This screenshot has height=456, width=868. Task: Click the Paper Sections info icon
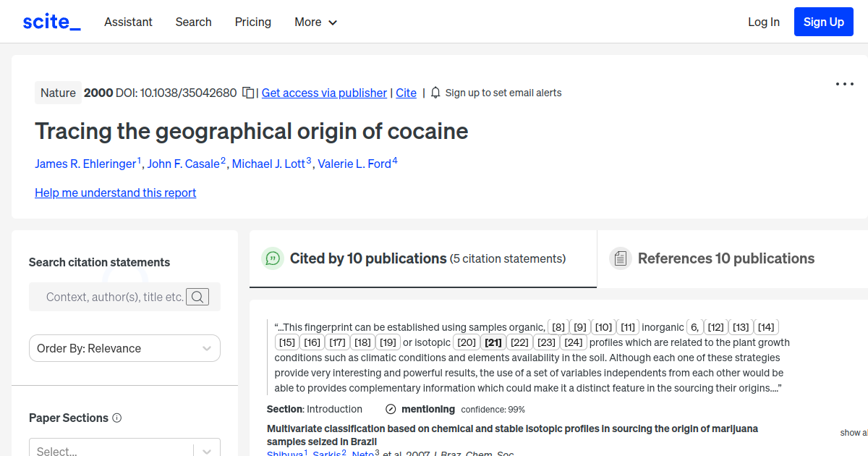[x=118, y=418]
